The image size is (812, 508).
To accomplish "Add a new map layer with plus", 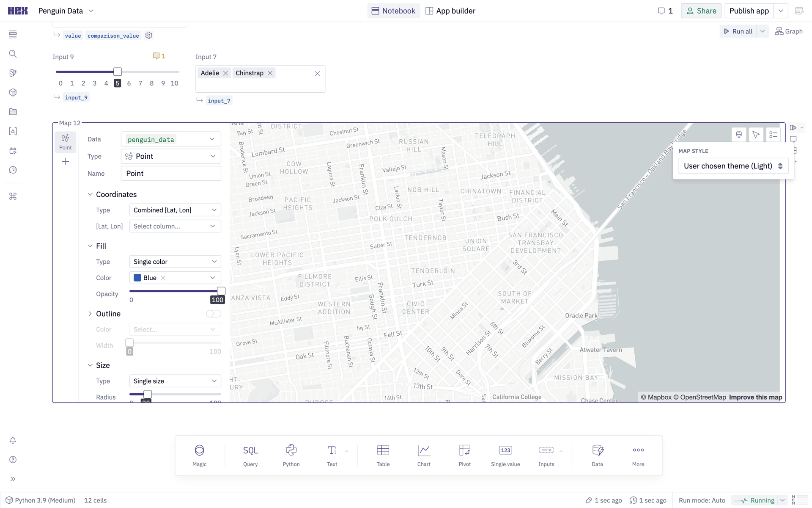I will click(66, 162).
